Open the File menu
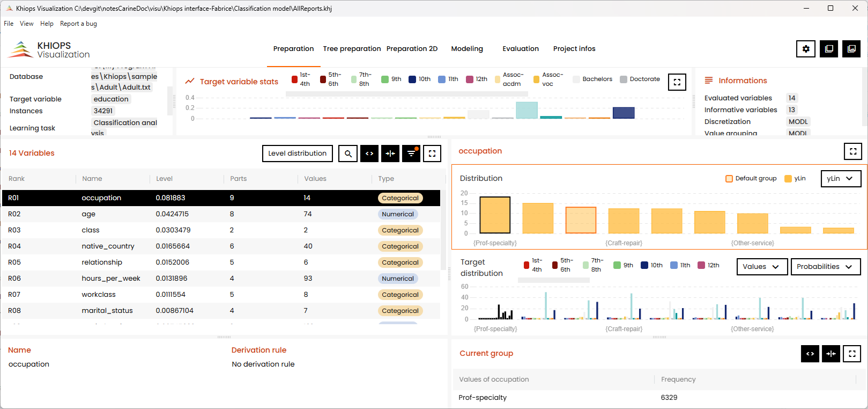868x409 pixels. coord(9,24)
